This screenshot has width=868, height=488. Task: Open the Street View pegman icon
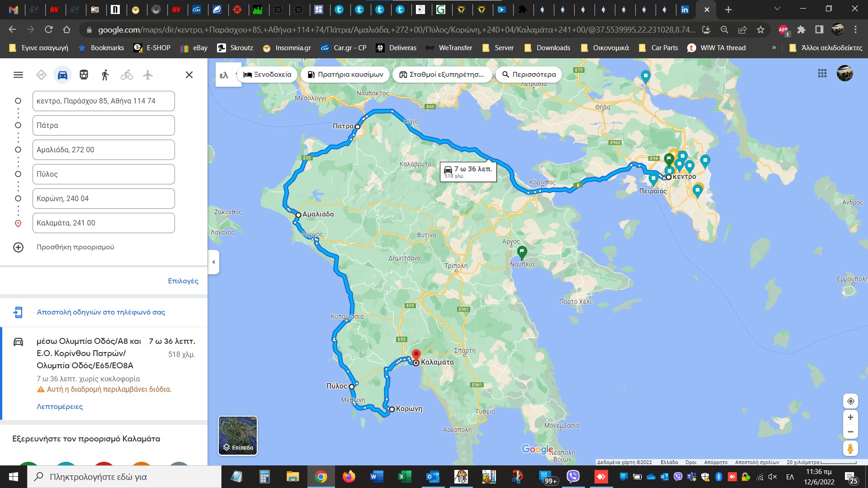(x=850, y=449)
